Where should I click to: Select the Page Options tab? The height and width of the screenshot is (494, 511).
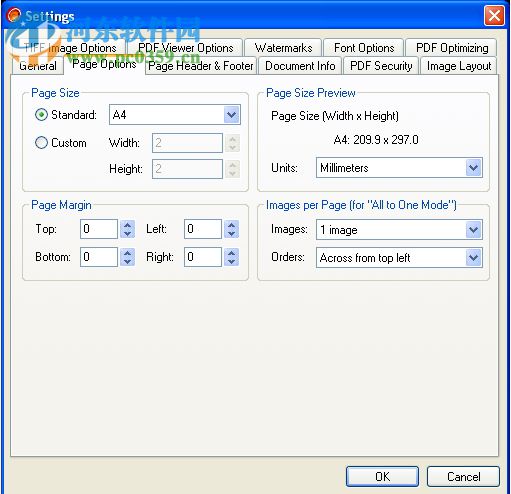point(104,64)
